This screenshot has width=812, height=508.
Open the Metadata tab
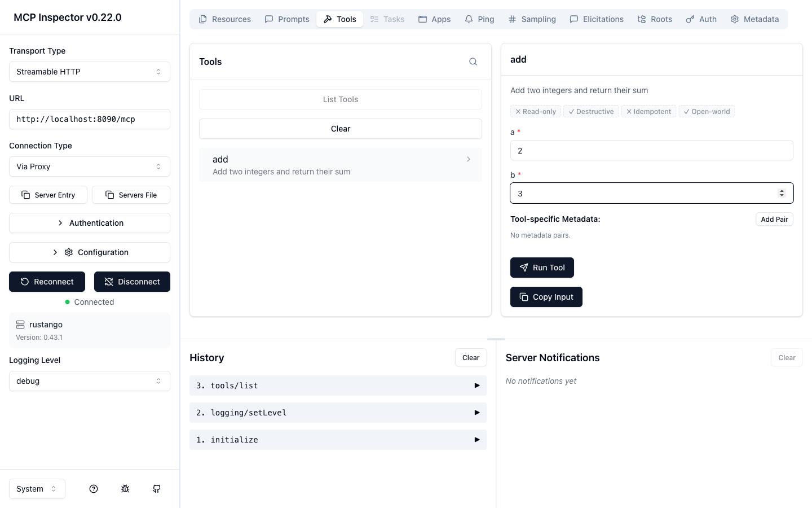[754, 19]
